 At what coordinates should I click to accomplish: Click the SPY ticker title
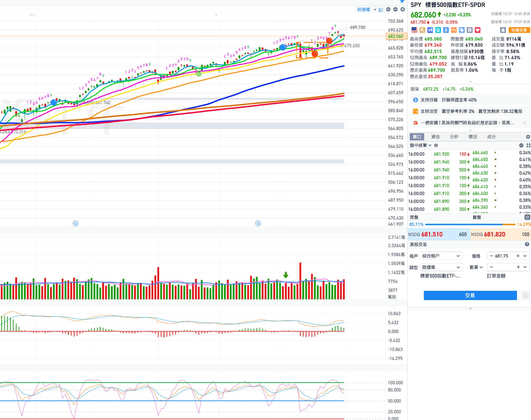point(416,5)
